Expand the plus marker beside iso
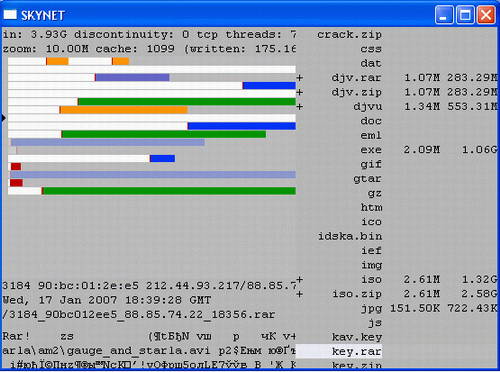This screenshot has width=500, height=372. click(x=300, y=279)
